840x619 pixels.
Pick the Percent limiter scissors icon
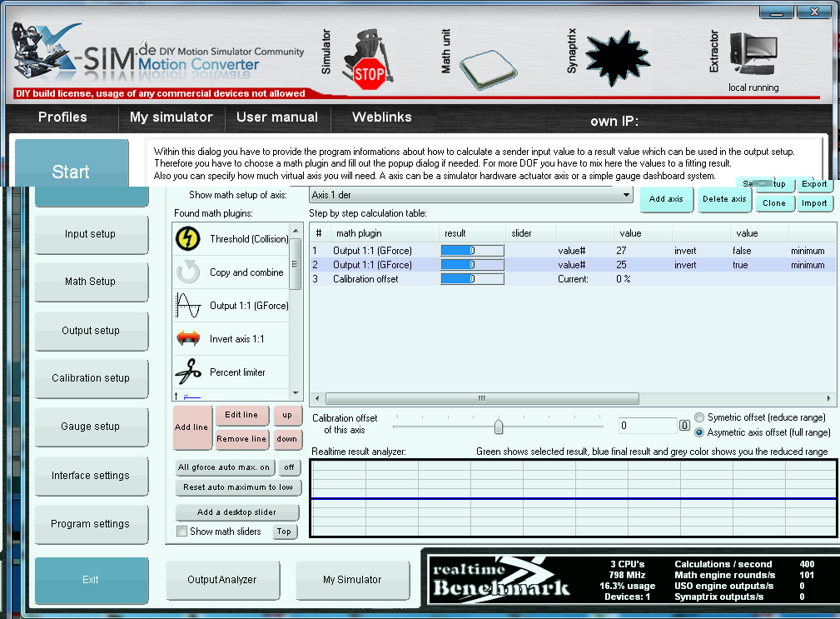pyautogui.click(x=188, y=372)
